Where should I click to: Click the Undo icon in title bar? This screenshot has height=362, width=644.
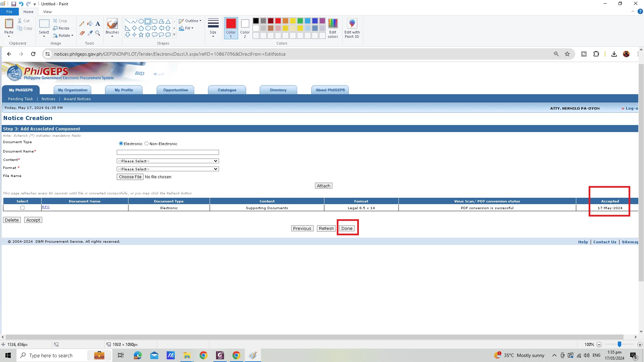[x=21, y=4]
